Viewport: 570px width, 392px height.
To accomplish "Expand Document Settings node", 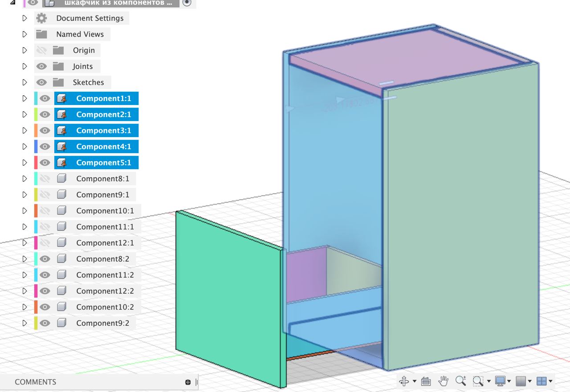I will point(24,18).
